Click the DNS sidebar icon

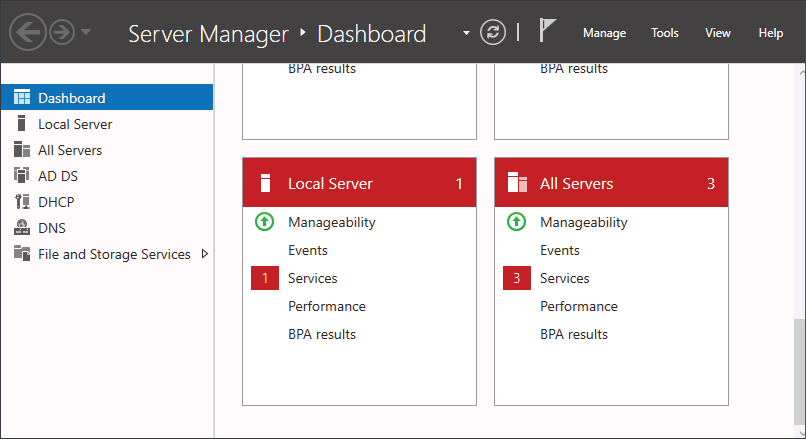click(22, 227)
